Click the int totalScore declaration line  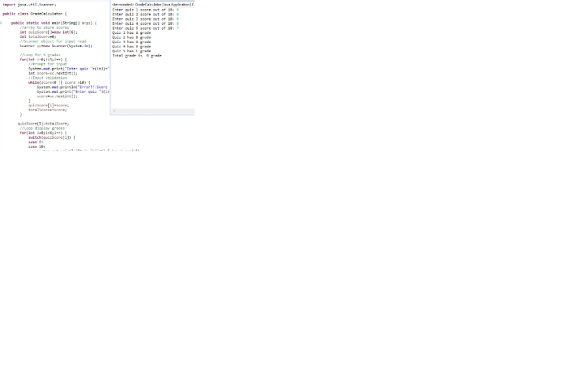click(38, 37)
